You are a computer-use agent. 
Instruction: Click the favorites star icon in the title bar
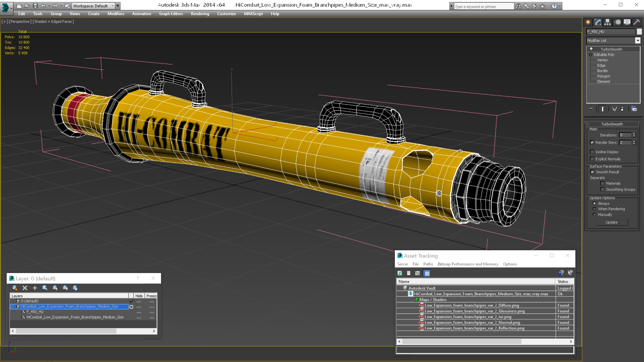[x=542, y=6]
